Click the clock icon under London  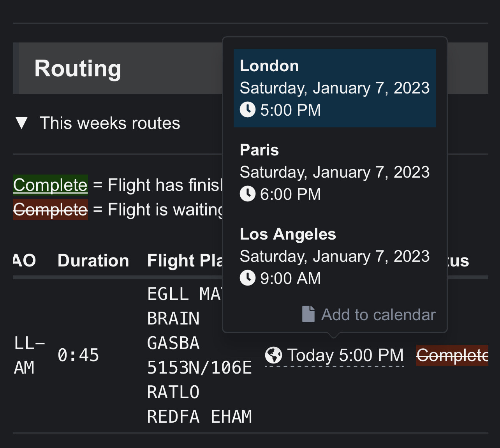[x=248, y=109]
